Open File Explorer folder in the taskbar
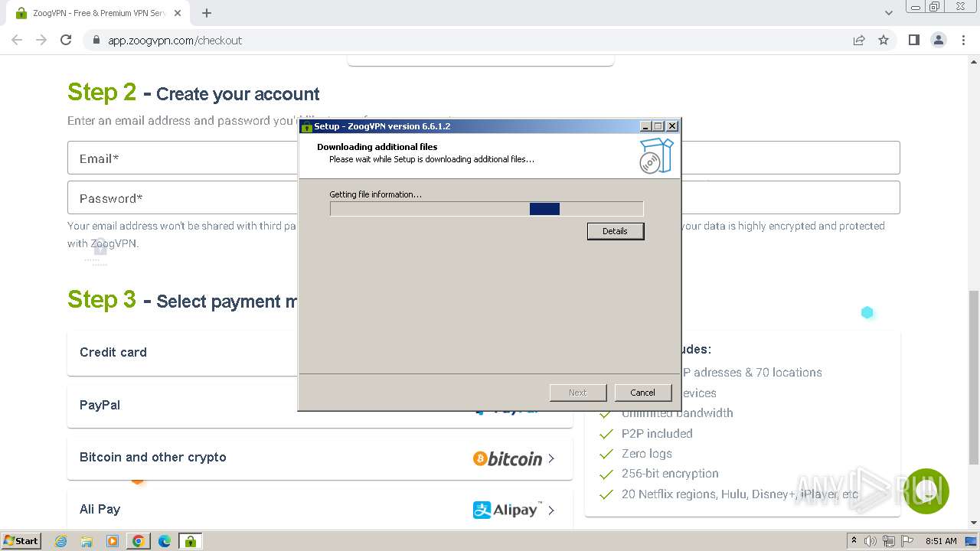 (x=87, y=541)
